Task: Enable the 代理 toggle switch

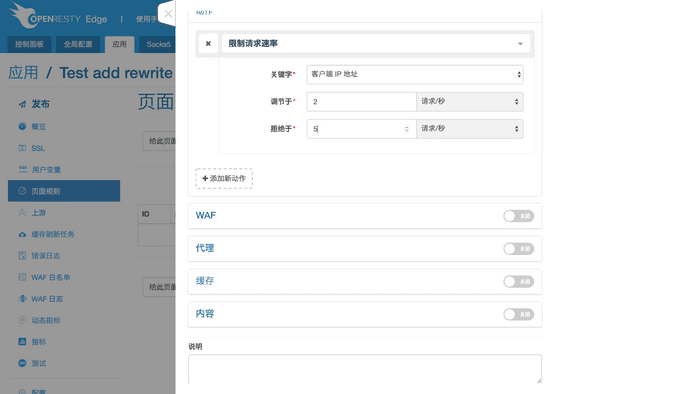Action: click(x=518, y=249)
